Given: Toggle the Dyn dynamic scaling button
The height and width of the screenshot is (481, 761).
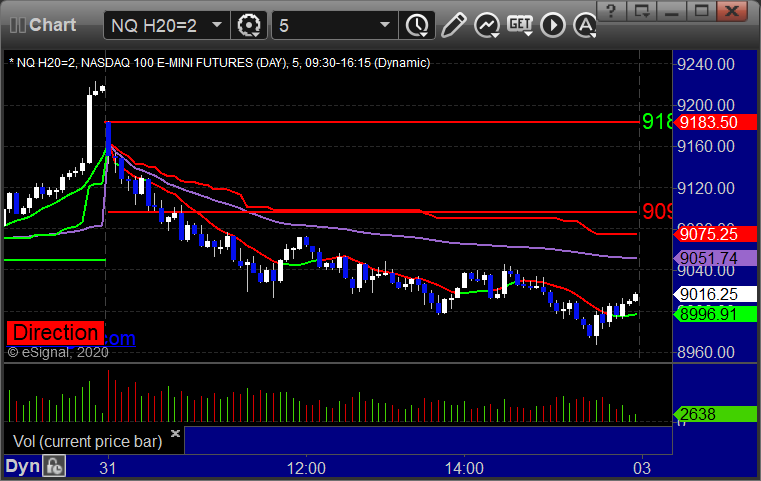Looking at the screenshot, I should [22, 466].
